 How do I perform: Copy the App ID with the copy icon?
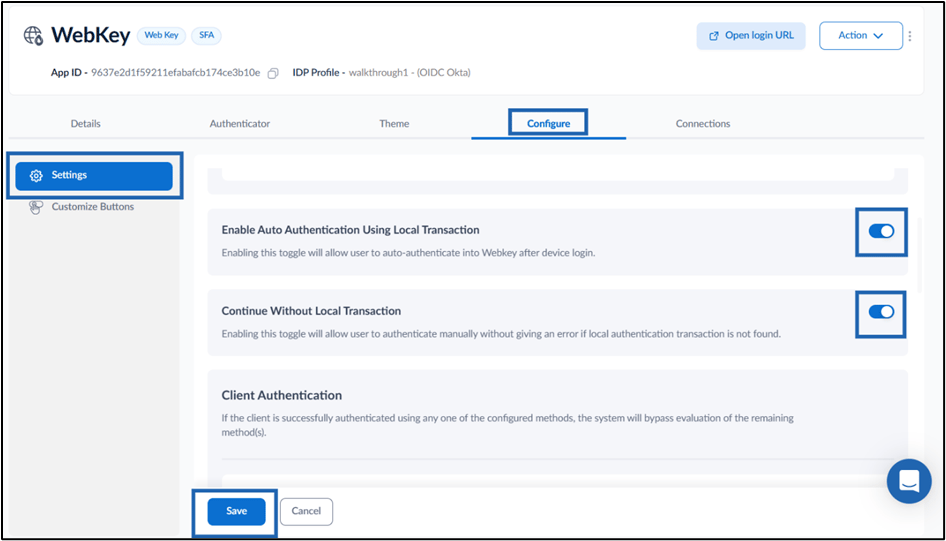(x=273, y=73)
